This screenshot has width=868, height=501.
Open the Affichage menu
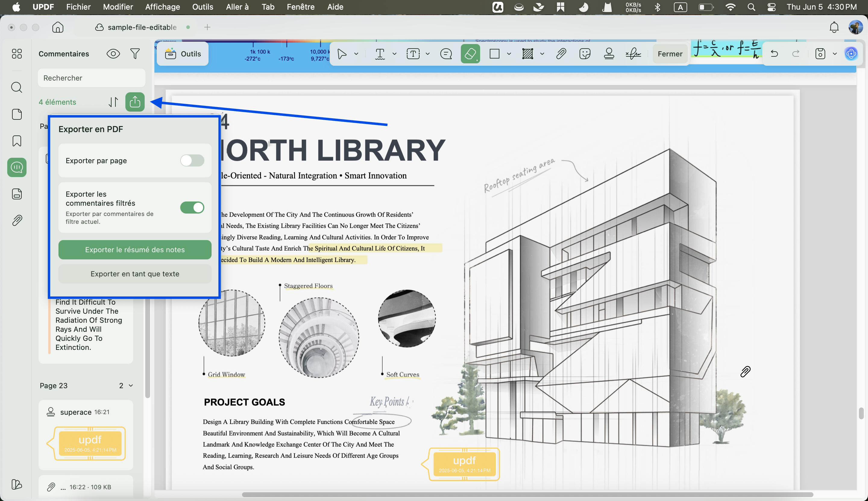162,7
